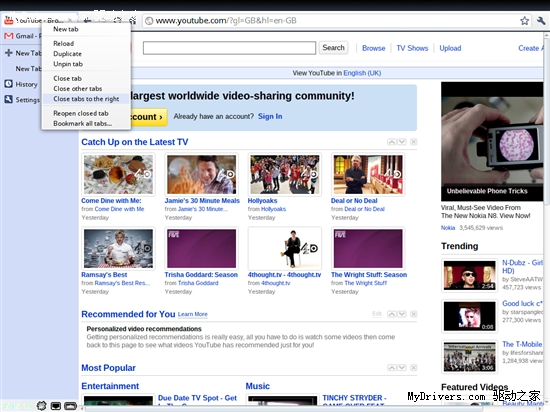Click the Gmail envelope icon in side tabs
Screen dimensions: 550x412
pyautogui.click(x=9, y=36)
